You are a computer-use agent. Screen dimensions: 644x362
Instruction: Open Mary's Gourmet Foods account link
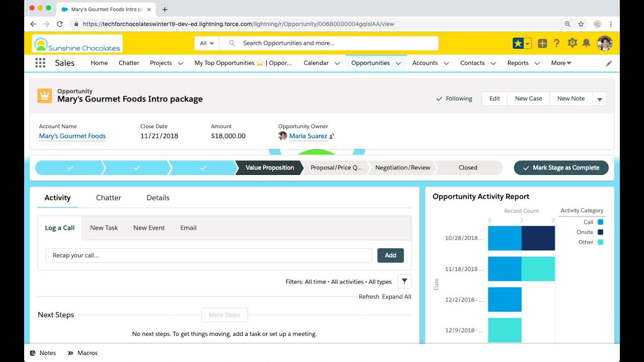(x=72, y=136)
